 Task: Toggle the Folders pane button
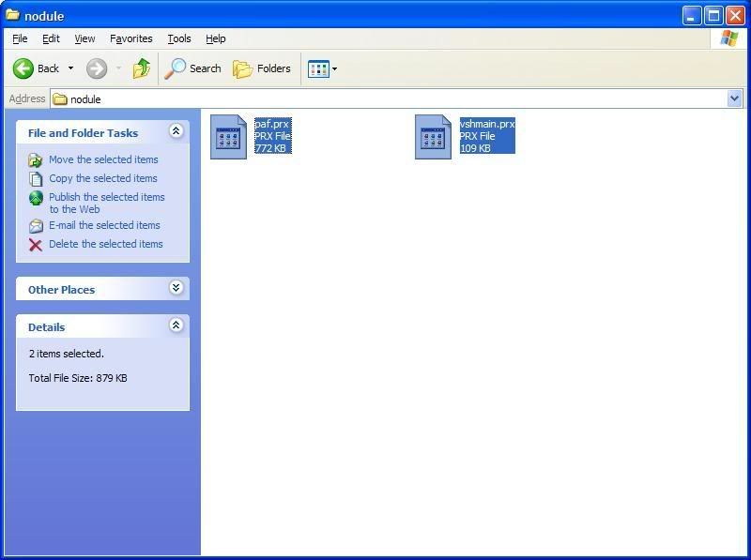(262, 68)
